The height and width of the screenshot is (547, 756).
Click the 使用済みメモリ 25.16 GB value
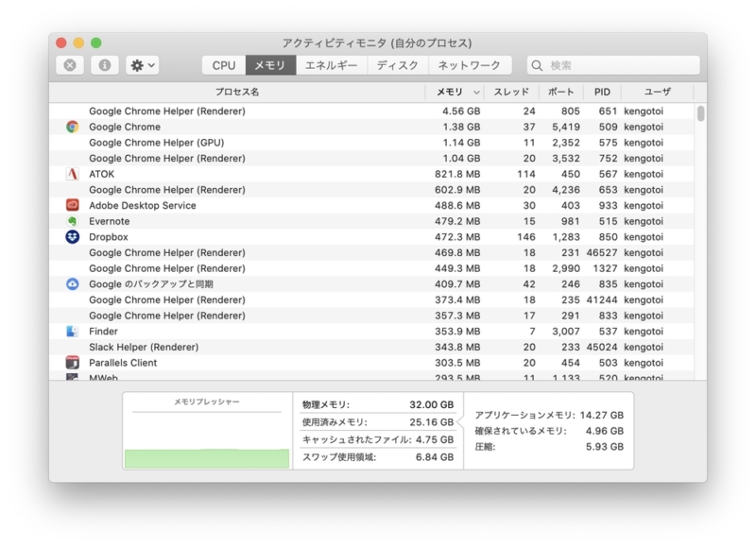click(432, 422)
